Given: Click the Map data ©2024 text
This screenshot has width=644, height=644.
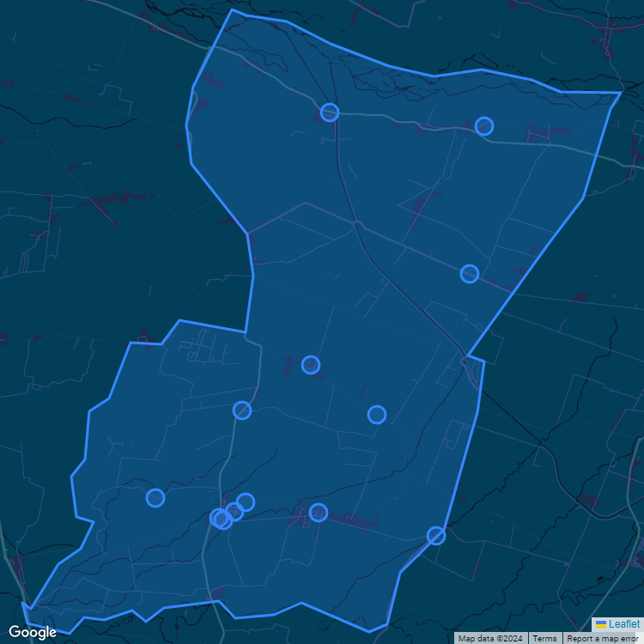Looking at the screenshot, I should 490,638.
